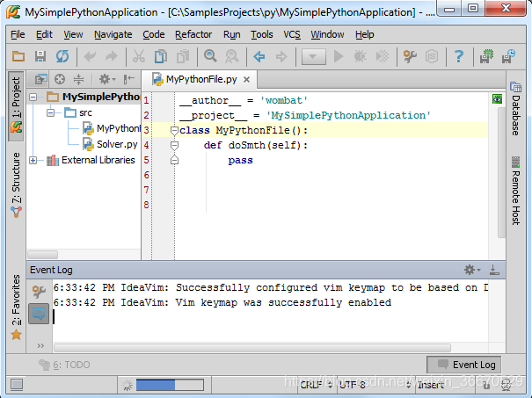Change CRLF line separator in the status bar

click(316, 385)
